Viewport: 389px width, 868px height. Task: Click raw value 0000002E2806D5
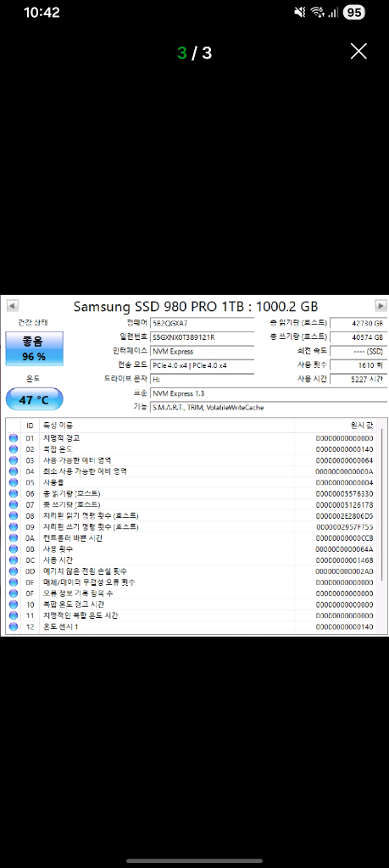tap(344, 516)
